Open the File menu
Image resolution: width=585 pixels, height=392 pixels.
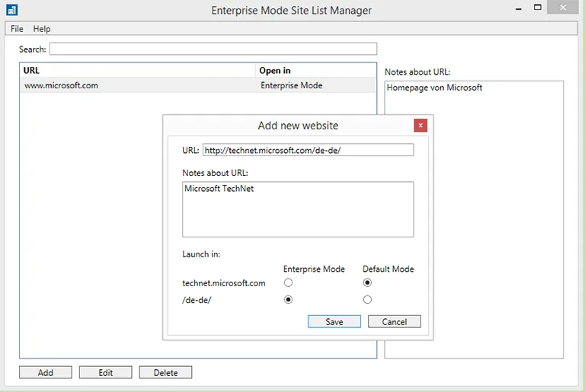tap(17, 29)
